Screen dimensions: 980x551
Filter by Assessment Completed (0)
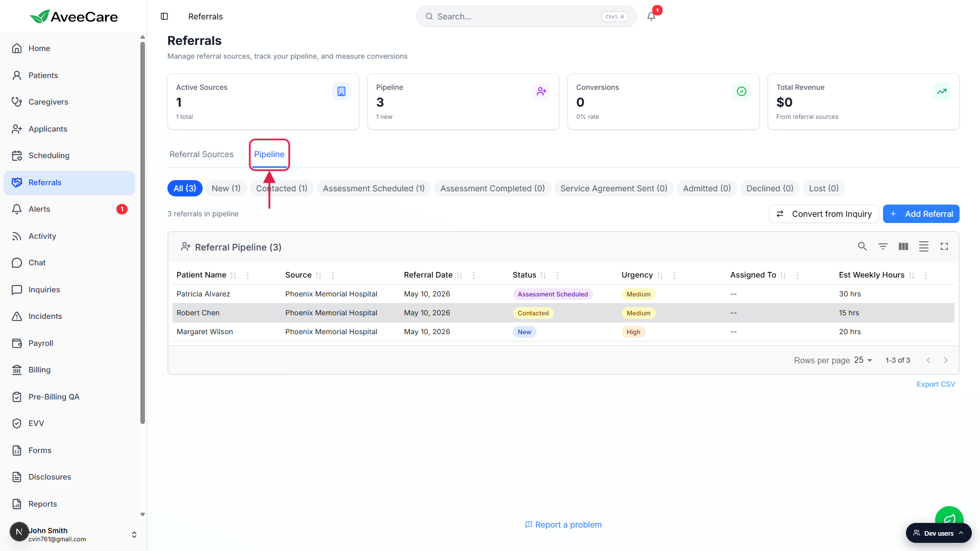click(493, 188)
